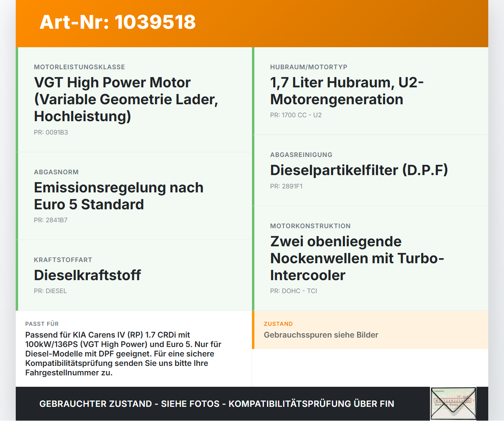Image resolution: width=504 pixels, height=421 pixels.
Task: Select the Dieselpartikelfilter (D.P.F) value
Action: 359,170
